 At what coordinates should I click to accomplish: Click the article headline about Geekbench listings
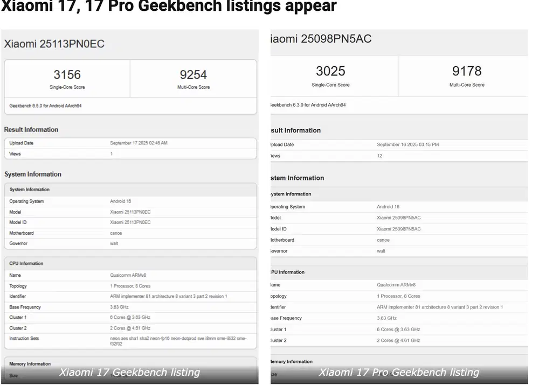coord(169,6)
